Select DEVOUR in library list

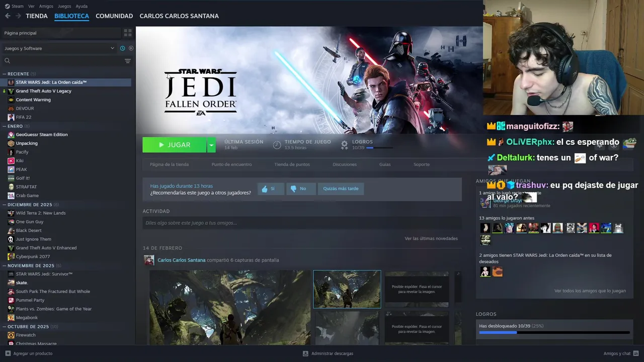point(25,109)
